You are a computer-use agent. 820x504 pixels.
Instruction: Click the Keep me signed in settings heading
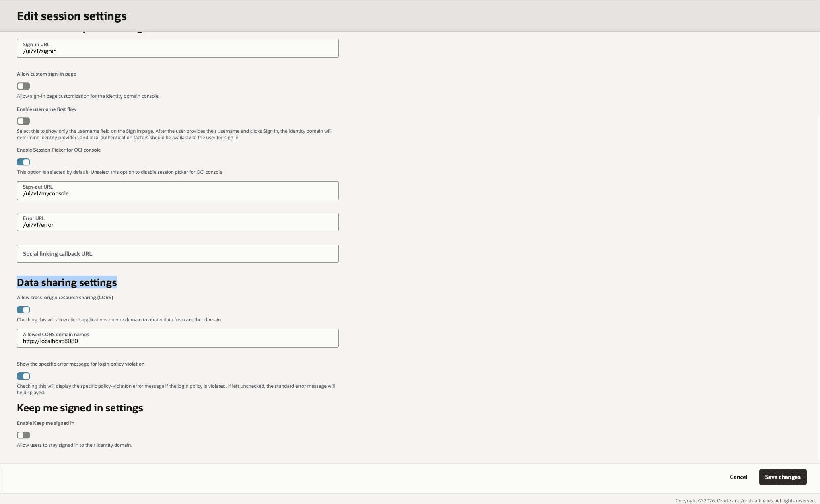coord(80,408)
